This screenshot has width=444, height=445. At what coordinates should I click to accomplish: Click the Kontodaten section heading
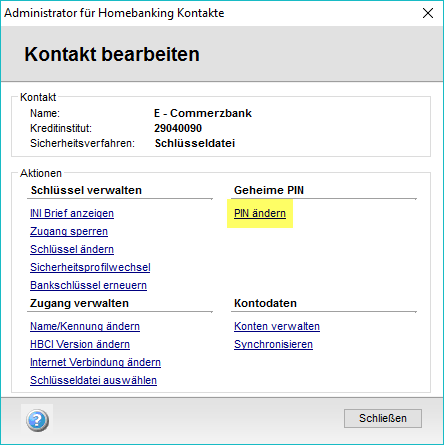point(265,303)
